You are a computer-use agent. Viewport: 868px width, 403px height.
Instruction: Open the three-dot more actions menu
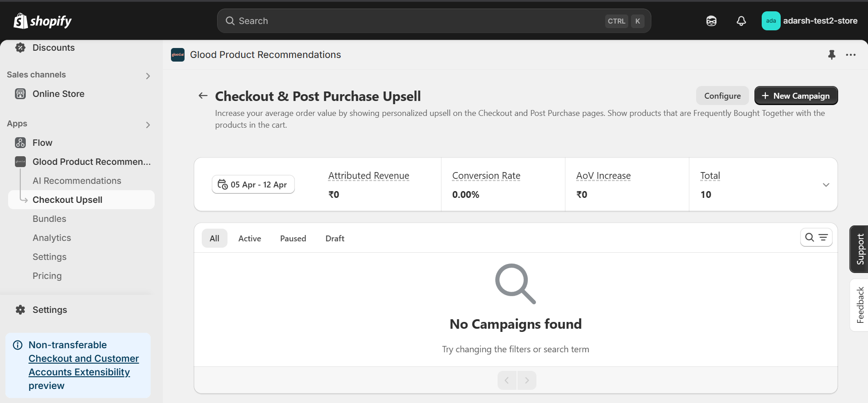click(850, 55)
